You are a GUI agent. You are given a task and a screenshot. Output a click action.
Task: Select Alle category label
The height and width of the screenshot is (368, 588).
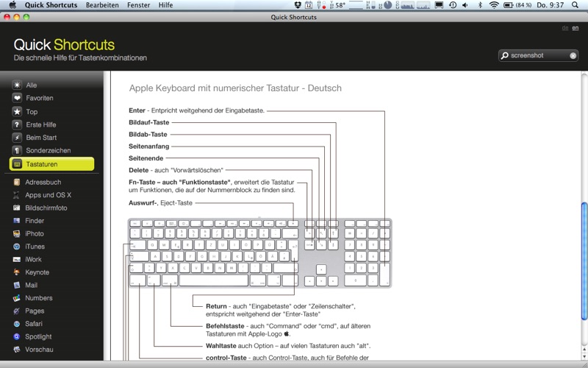point(32,85)
